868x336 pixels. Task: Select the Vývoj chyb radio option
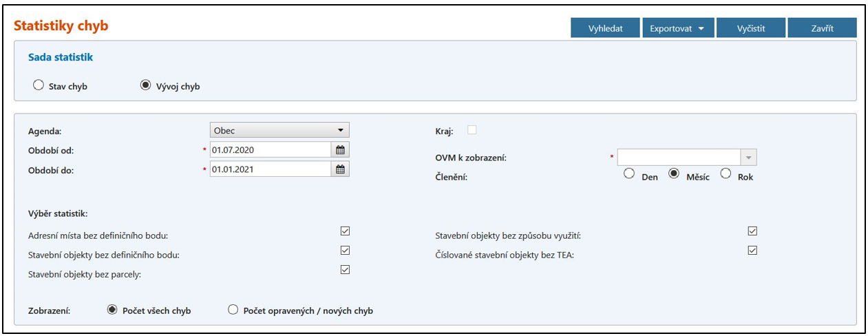pos(145,86)
